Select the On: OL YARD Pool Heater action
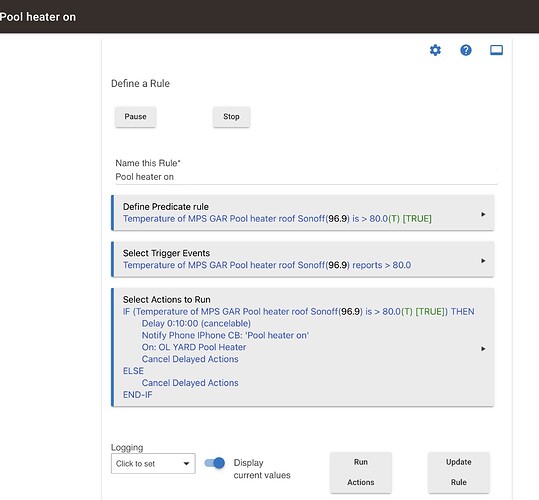This screenshot has width=539, height=500. [x=194, y=347]
